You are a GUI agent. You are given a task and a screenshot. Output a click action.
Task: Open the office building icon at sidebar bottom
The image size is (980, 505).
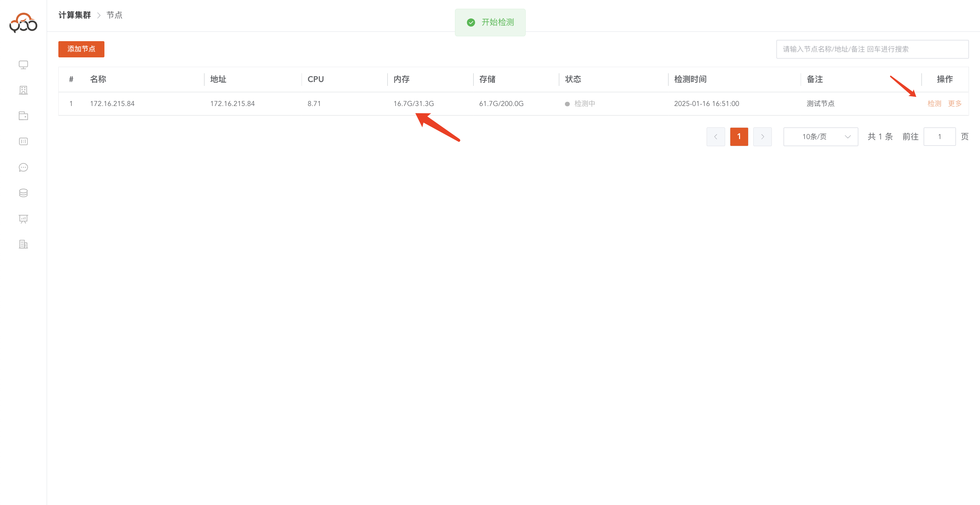[x=23, y=244]
